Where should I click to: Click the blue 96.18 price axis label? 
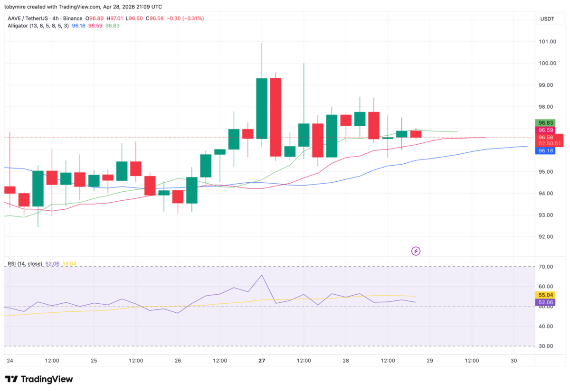coord(545,150)
